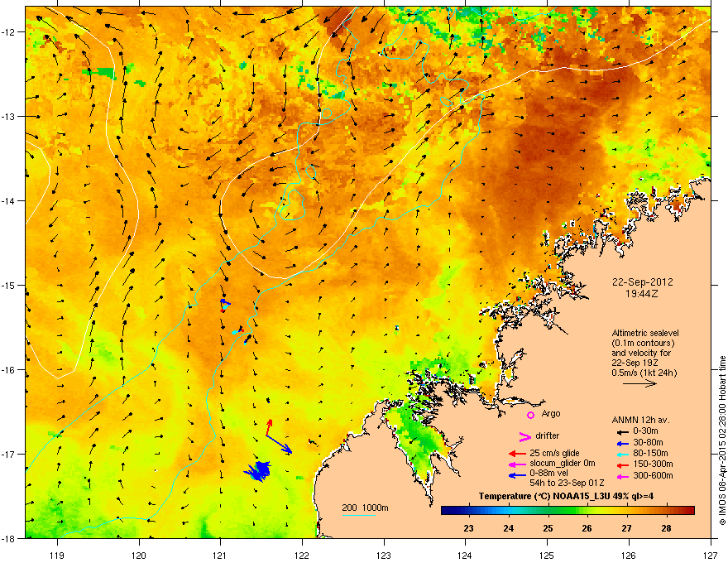This screenshot has width=728, height=563.
Task: Click the colorbar tick label '28'
Action: [666, 528]
